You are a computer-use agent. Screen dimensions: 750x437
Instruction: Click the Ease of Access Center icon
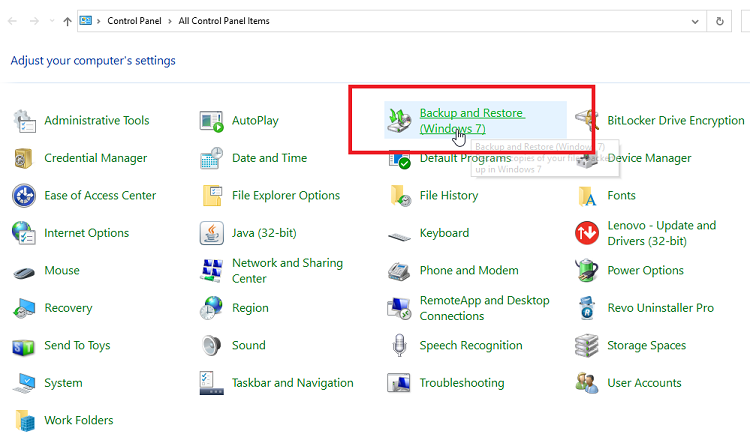24,196
